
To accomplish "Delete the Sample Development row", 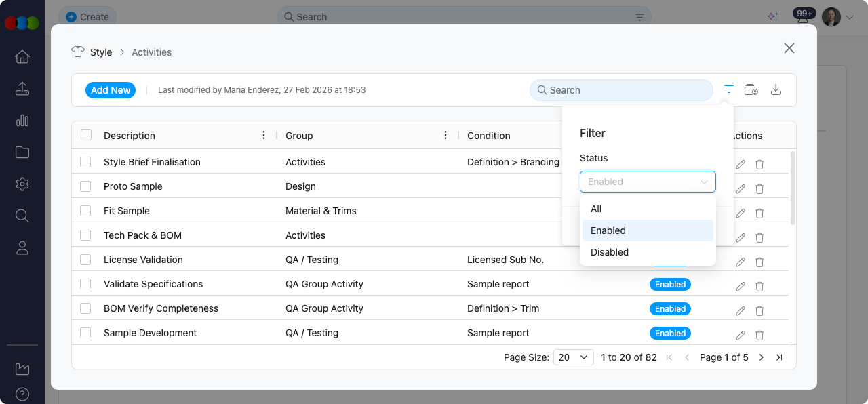I will point(759,335).
